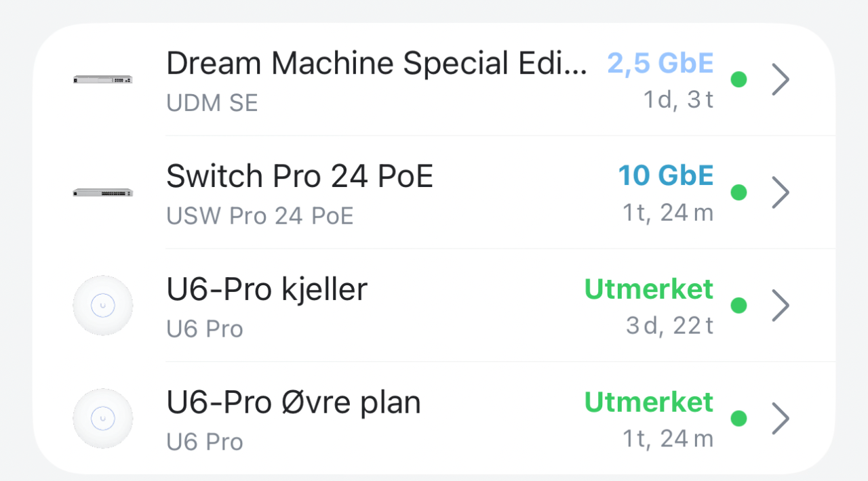The height and width of the screenshot is (481, 868).
Task: Select the Switch Pro 24 PoE title
Action: [300, 177]
